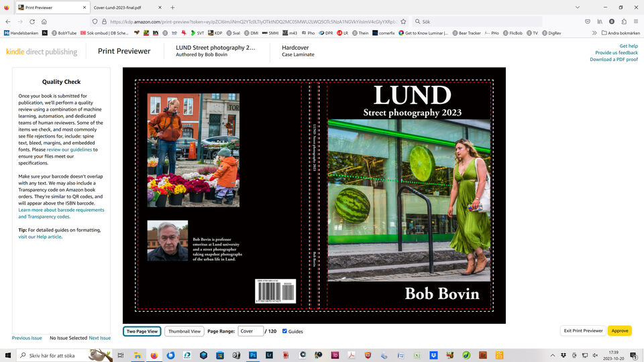The height and width of the screenshot is (362, 644).
Task: Launch InDesign from the taskbar
Action: click(x=335, y=355)
